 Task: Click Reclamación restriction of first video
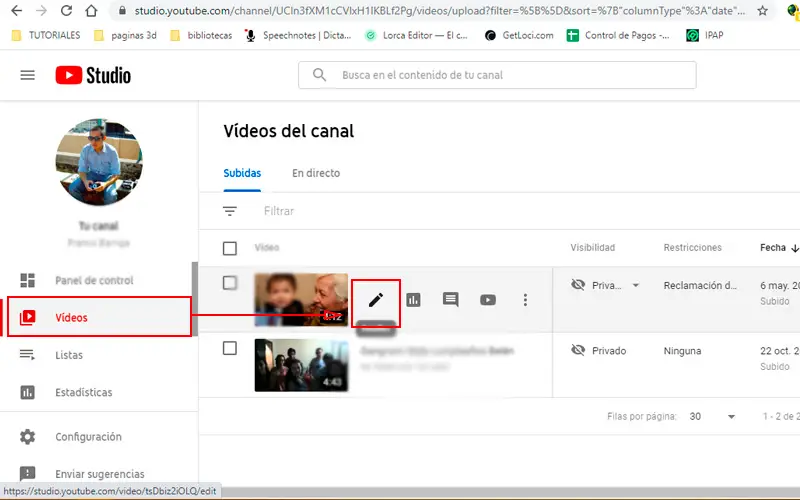click(700, 285)
